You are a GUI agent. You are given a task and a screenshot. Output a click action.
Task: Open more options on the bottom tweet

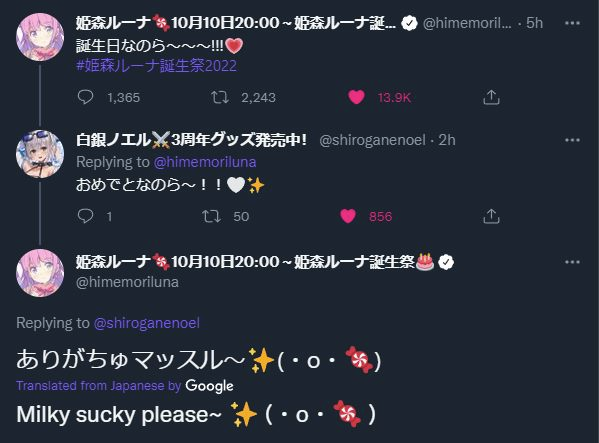[x=572, y=262]
